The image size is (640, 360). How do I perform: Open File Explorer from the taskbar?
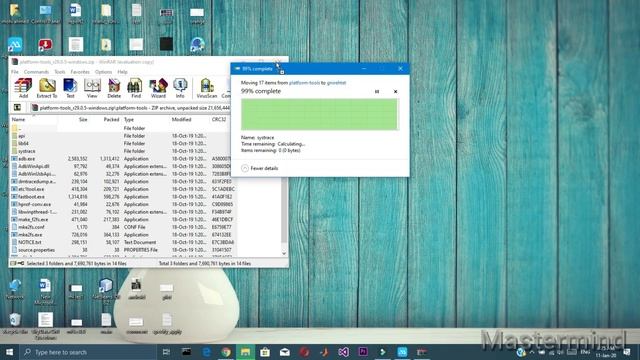(x=245, y=352)
